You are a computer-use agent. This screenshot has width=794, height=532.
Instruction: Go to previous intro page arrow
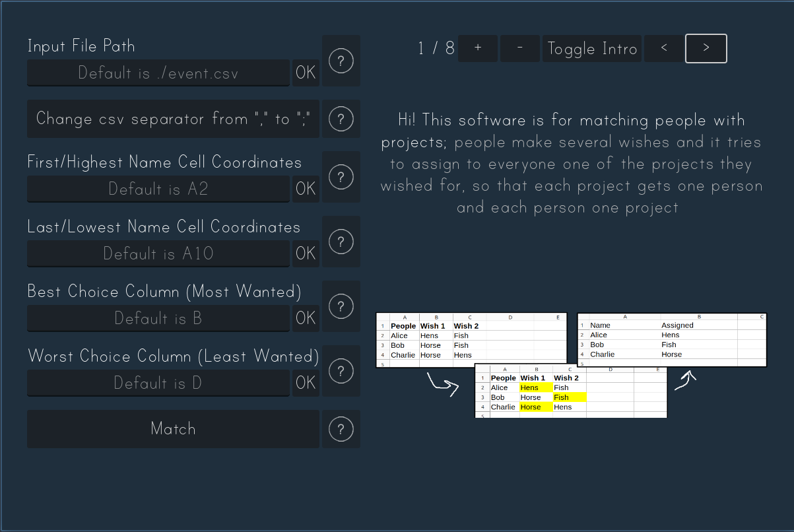(664, 48)
